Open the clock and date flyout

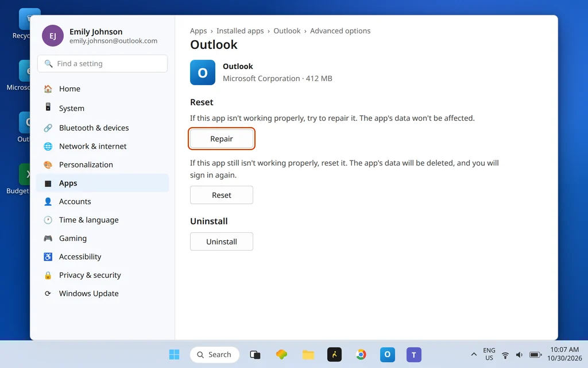tap(564, 354)
